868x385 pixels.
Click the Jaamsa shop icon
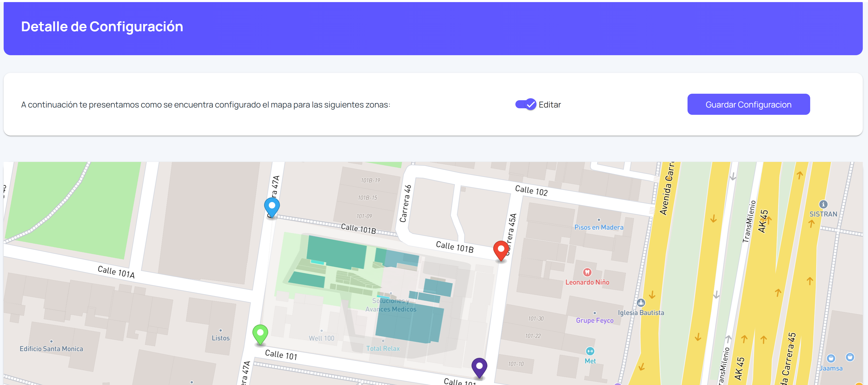coord(830,358)
